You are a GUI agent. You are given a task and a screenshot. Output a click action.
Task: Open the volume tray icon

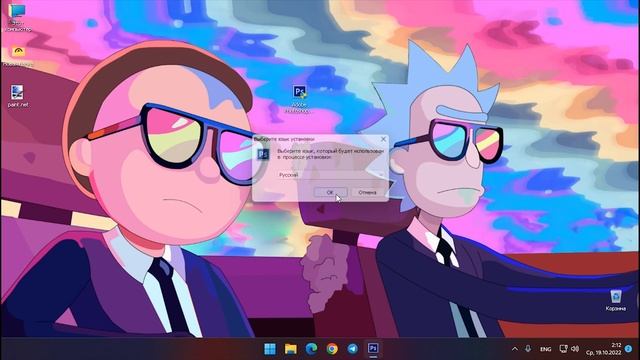coord(575,349)
